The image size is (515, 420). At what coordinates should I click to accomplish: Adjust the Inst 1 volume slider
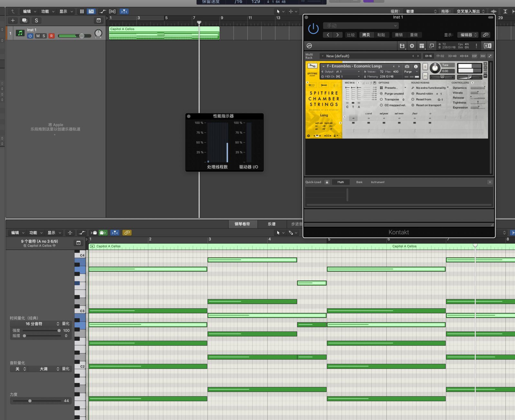[x=81, y=36]
